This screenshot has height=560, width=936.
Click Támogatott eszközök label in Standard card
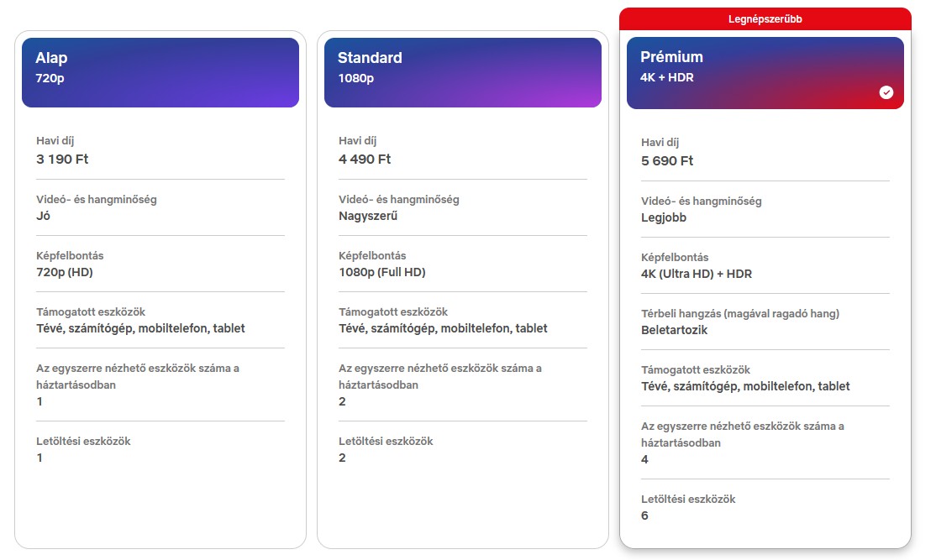(x=393, y=311)
